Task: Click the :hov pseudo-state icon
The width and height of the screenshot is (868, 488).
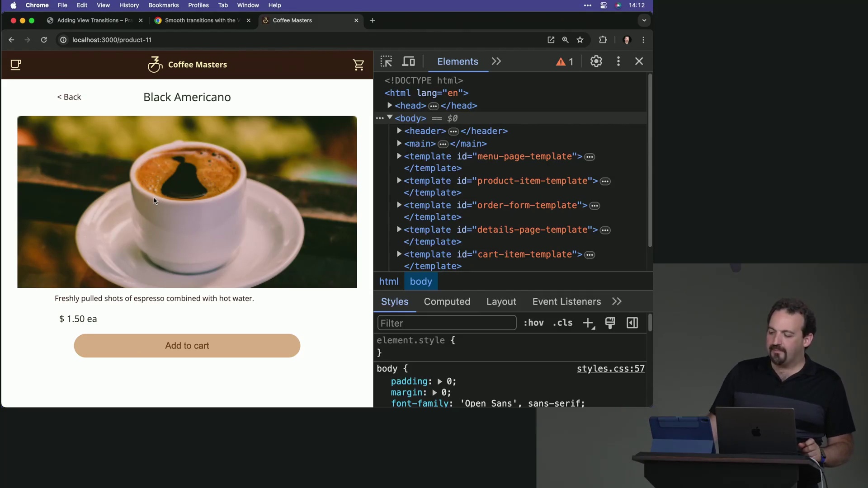Action: point(533,322)
